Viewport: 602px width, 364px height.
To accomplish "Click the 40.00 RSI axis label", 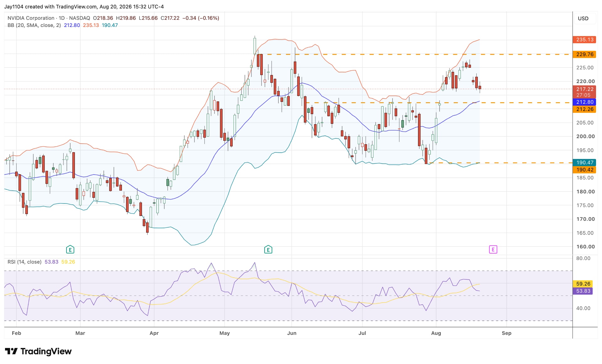I will [x=583, y=309].
